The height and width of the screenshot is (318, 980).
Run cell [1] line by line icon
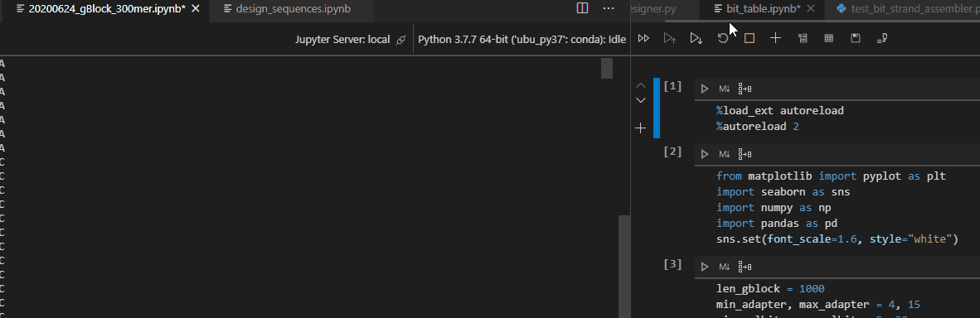click(745, 89)
